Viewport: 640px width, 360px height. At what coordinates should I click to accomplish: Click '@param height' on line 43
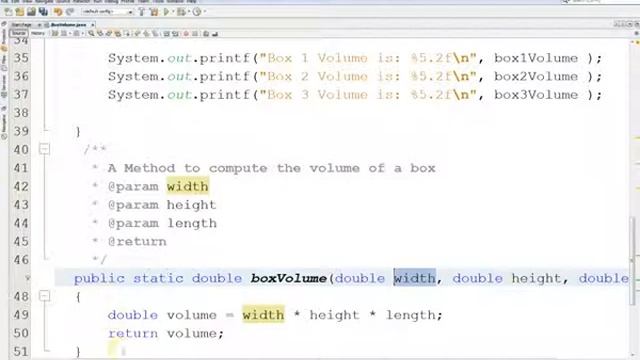pyautogui.click(x=162, y=205)
